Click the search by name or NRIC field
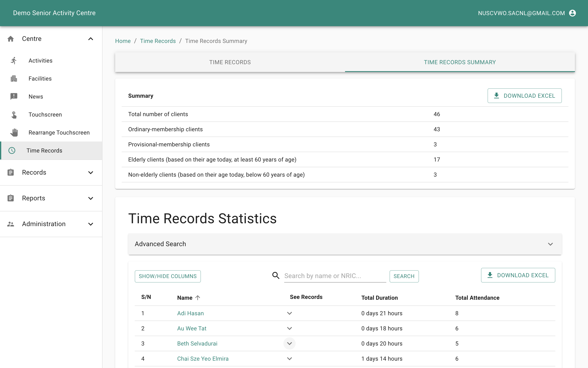Viewport: 588px width, 368px height. 335,276
